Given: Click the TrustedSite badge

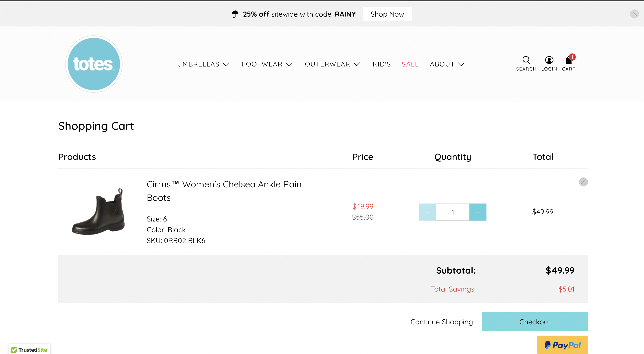Looking at the screenshot, I should coord(29,349).
